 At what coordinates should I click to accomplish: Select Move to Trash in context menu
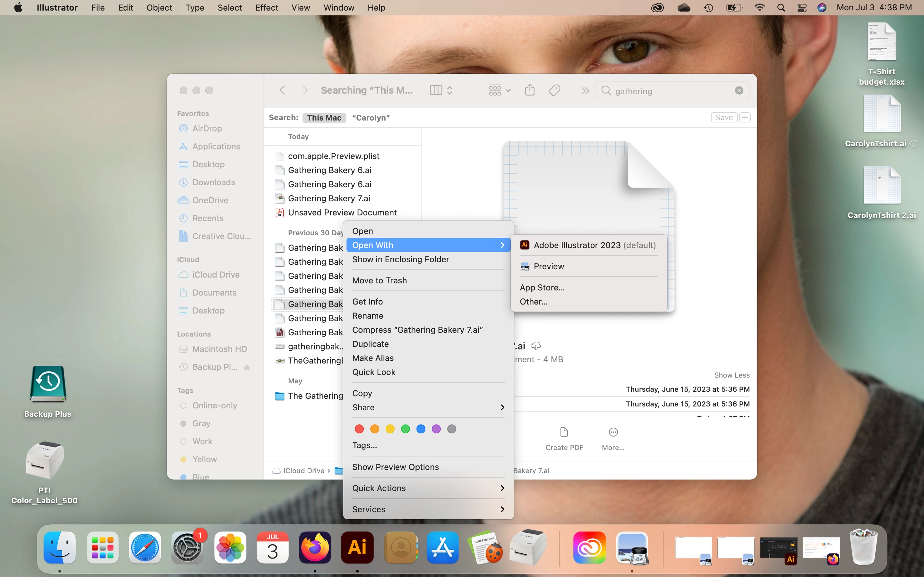point(379,280)
